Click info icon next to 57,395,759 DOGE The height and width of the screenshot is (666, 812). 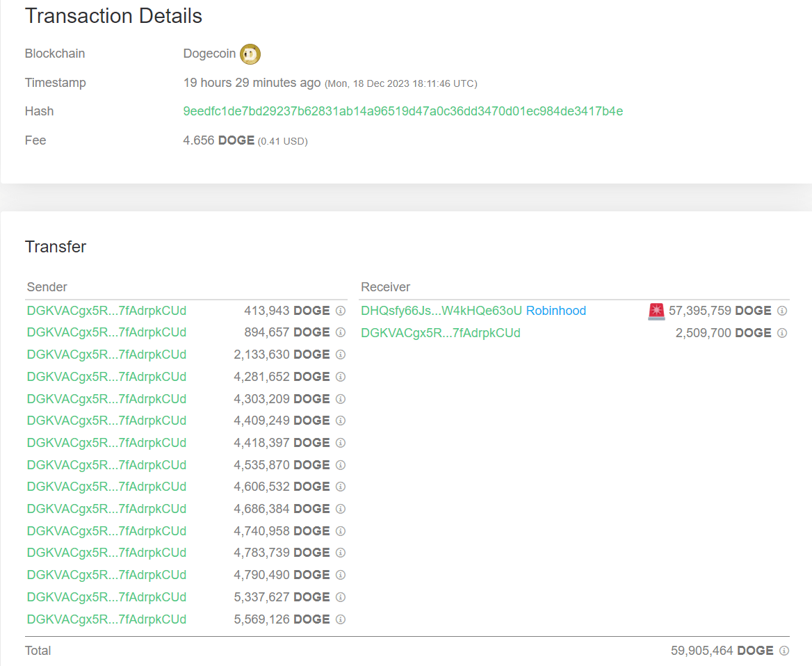pos(782,311)
